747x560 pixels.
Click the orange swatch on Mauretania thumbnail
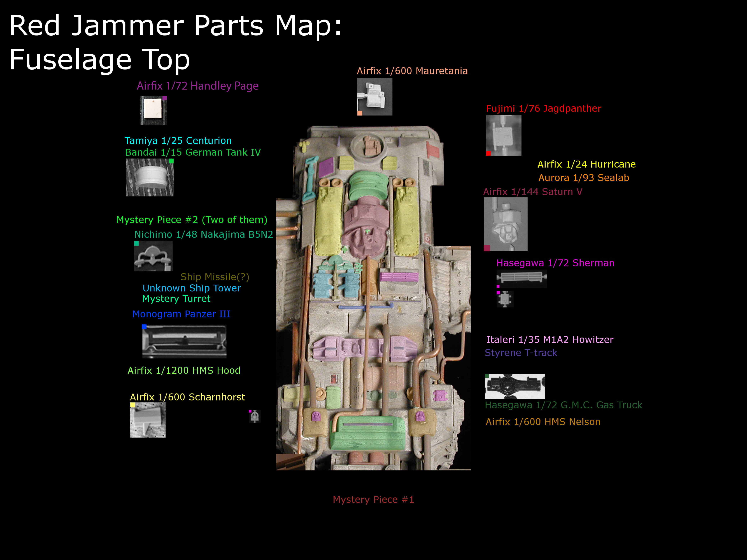360,113
